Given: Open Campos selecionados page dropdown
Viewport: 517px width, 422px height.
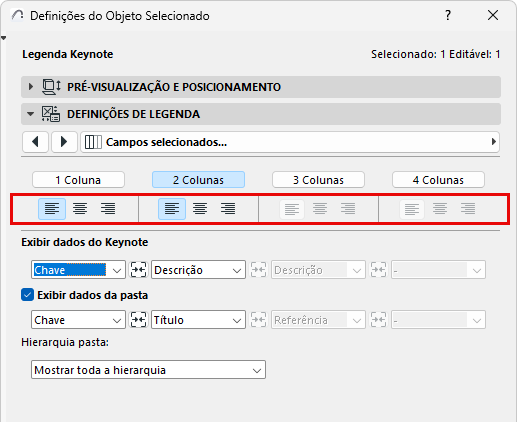Looking at the screenshot, I should [x=290, y=142].
